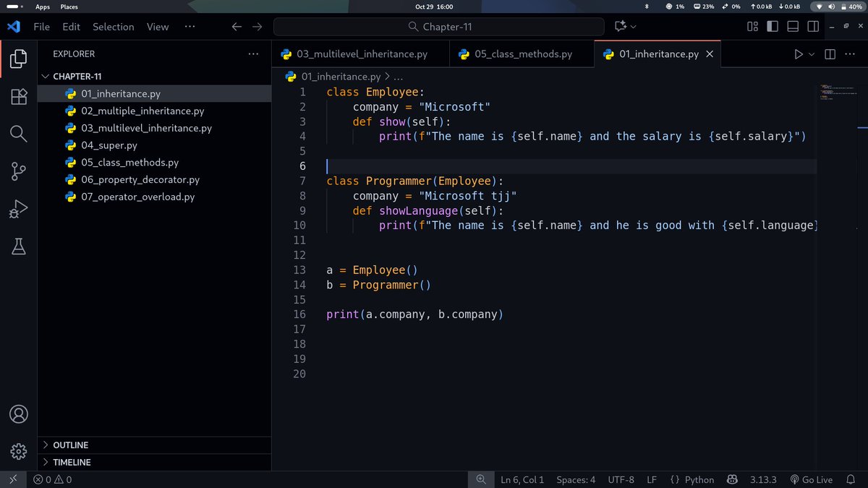Open the Manage gear menu
Viewport: 868px width, 488px height.
click(19, 452)
